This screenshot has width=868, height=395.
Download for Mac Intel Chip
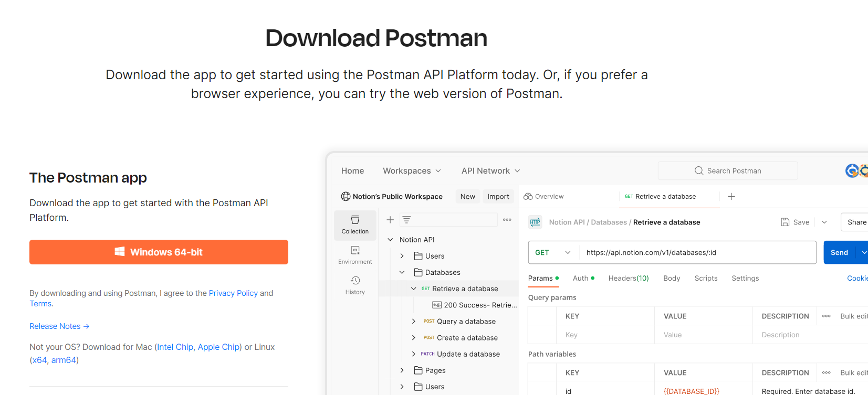tap(175, 347)
